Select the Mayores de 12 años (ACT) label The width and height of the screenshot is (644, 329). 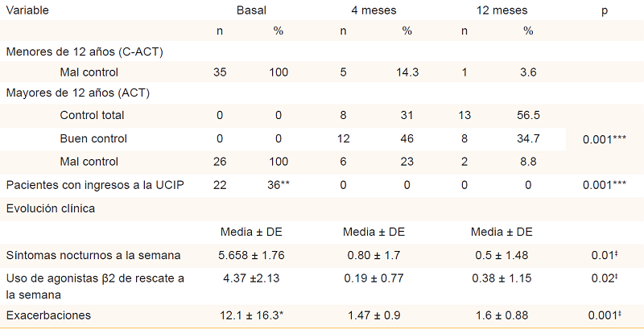(78, 93)
